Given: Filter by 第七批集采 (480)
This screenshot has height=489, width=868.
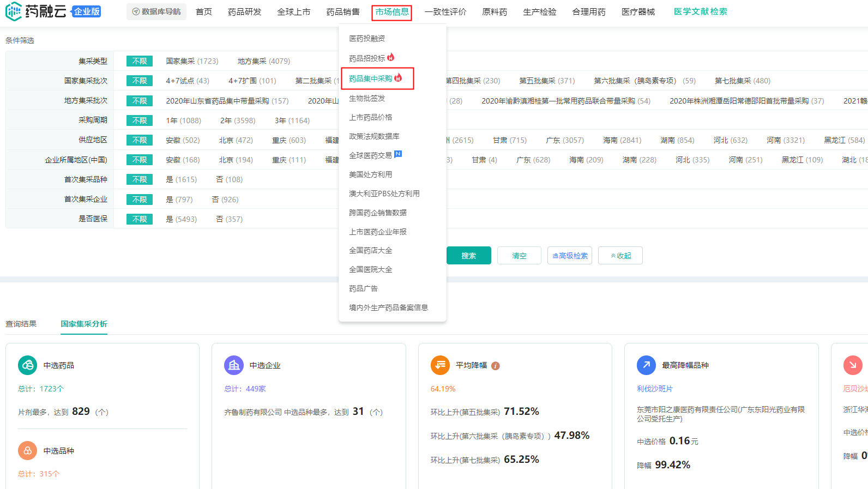Looking at the screenshot, I should coord(743,81).
